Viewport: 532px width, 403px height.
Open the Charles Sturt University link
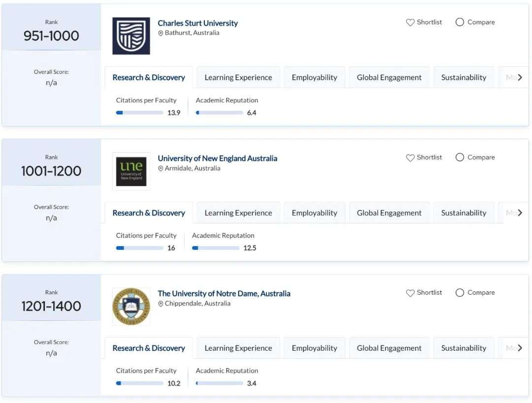198,23
